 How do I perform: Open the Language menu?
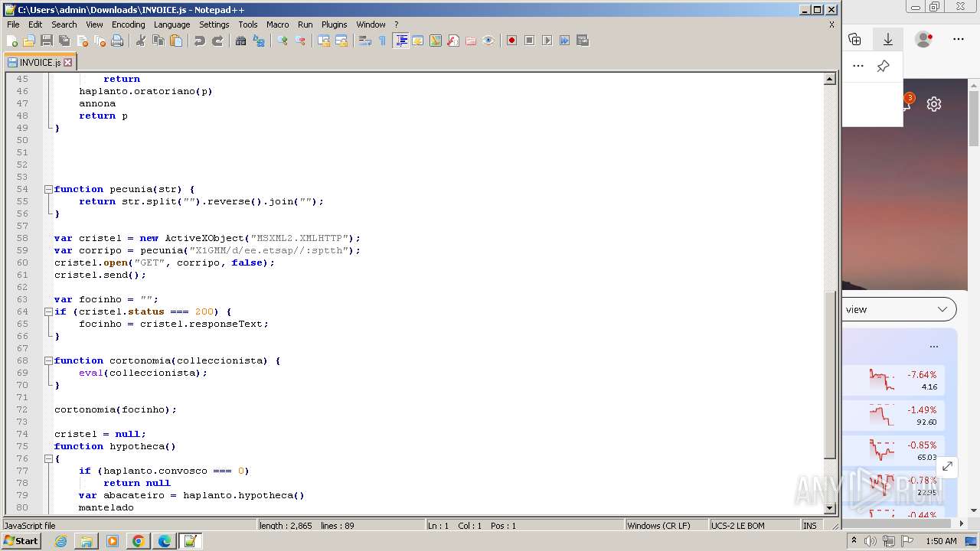171,24
